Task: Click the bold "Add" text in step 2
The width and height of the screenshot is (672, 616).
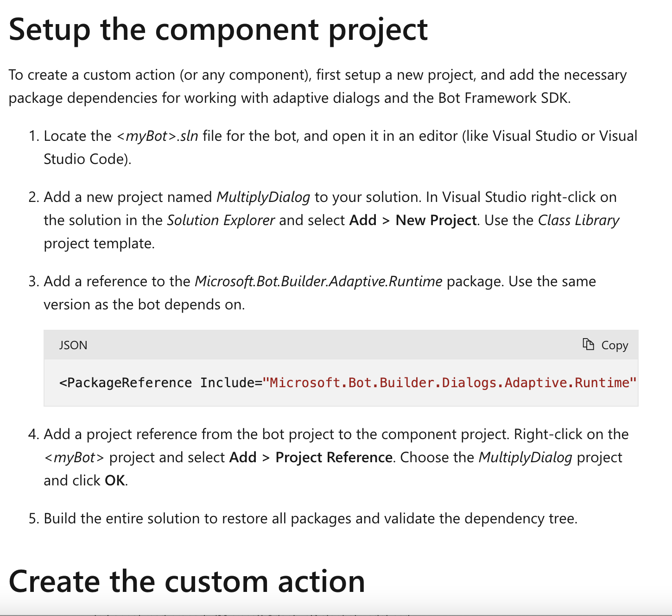Action: (362, 220)
